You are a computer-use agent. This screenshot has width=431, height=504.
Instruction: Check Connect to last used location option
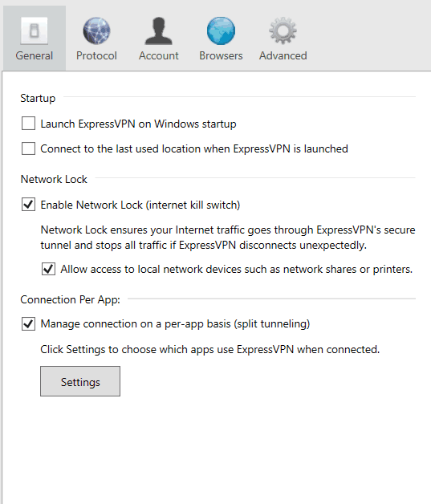click(x=28, y=148)
